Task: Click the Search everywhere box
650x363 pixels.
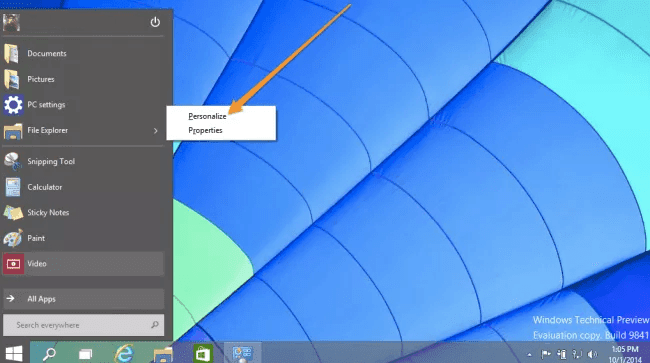Action: [x=83, y=325]
